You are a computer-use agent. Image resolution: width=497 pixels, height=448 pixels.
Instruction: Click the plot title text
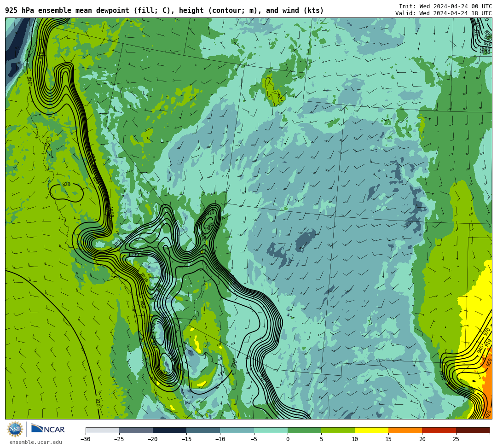[x=164, y=11]
